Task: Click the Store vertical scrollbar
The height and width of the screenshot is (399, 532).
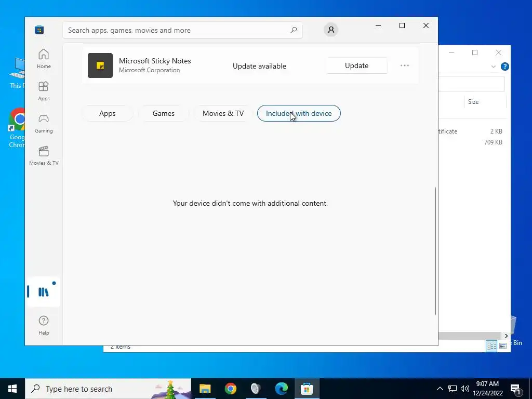Action: pyautogui.click(x=435, y=251)
